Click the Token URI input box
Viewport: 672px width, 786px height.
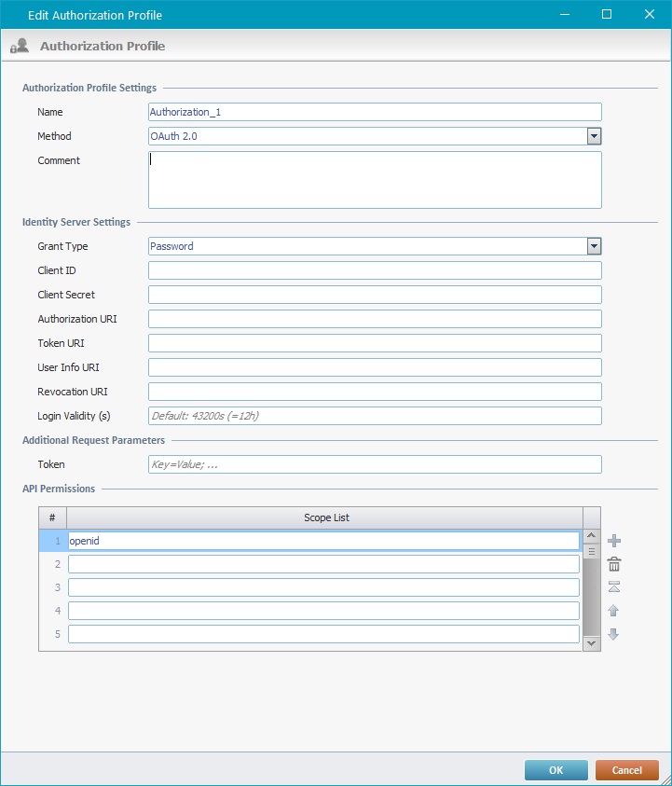click(x=375, y=343)
